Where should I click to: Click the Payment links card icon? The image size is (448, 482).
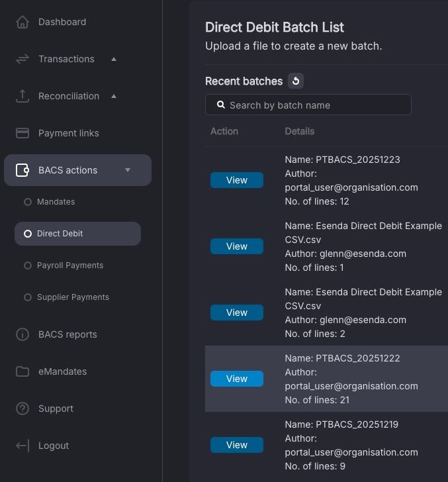pyautogui.click(x=22, y=133)
